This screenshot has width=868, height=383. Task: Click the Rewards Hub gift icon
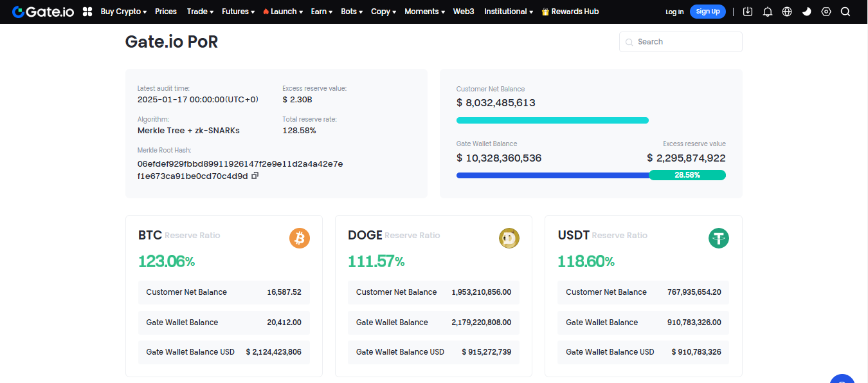point(545,12)
